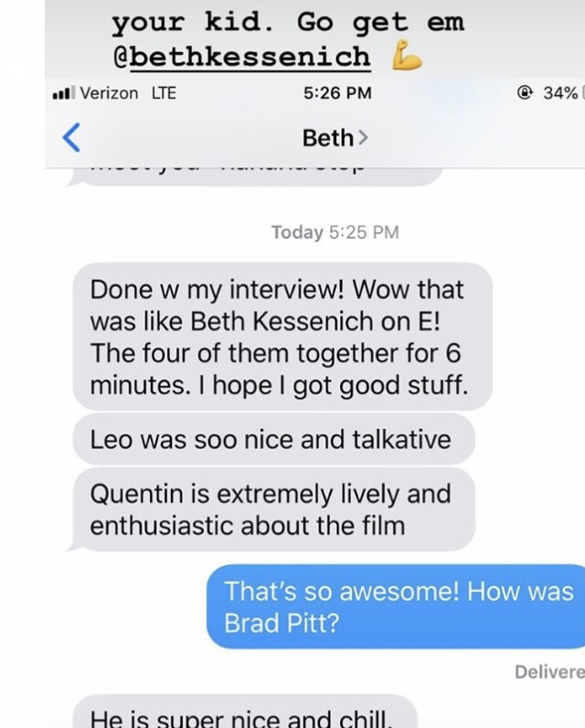Tap the Verizon LTE carrier label

click(128, 93)
